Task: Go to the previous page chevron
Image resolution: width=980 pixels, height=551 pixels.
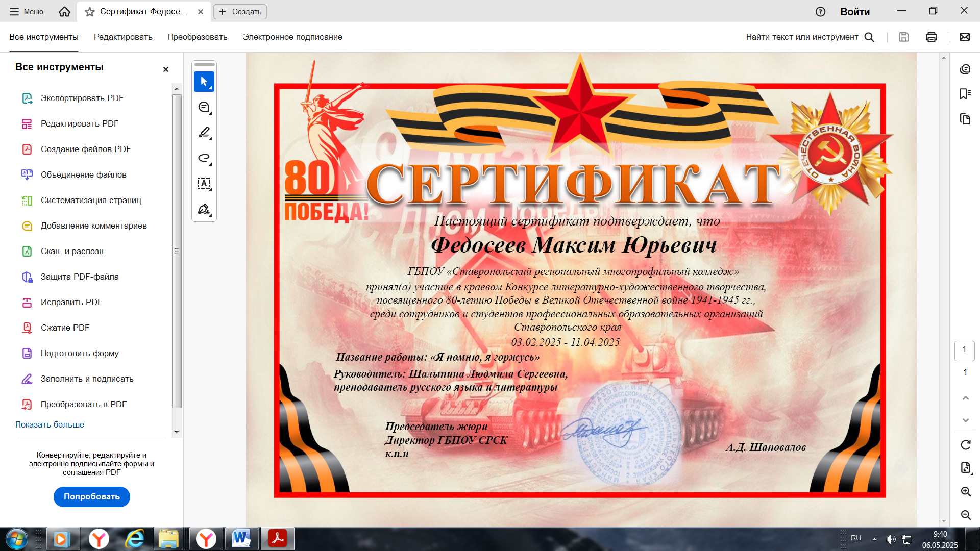Action: pyautogui.click(x=966, y=398)
